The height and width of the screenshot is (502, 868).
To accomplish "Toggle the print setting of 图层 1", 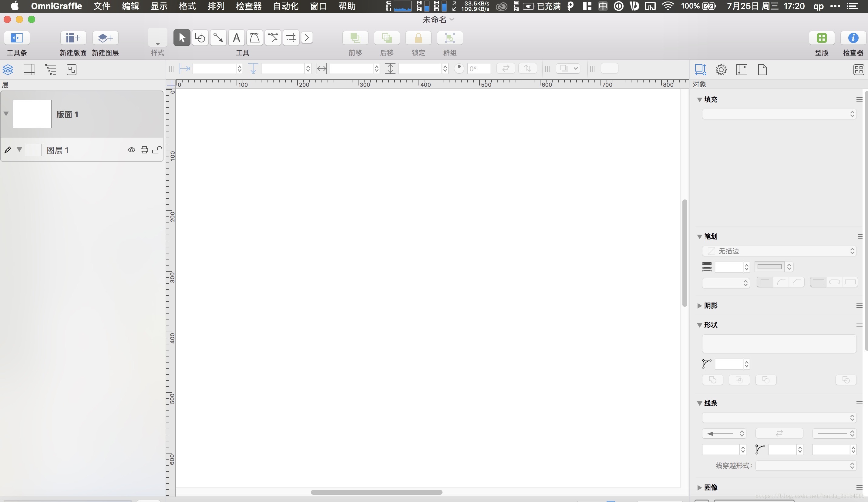I will coord(144,150).
